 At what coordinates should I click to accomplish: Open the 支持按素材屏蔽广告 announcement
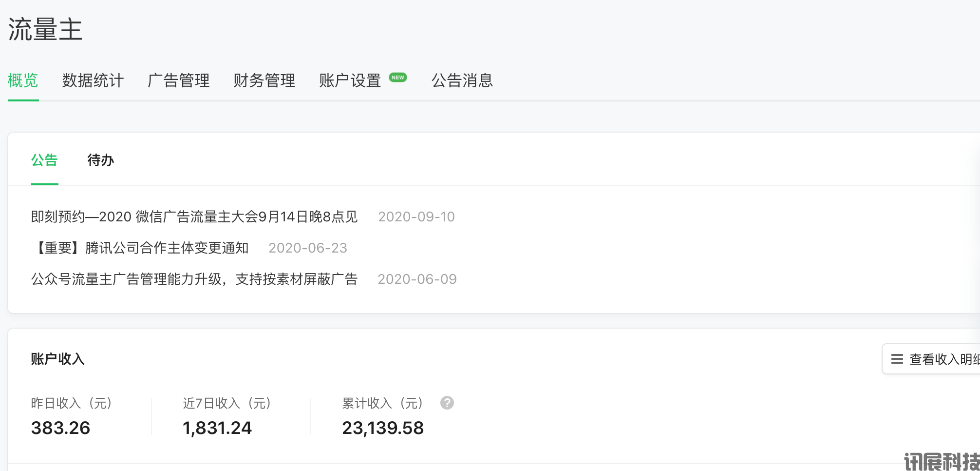[x=194, y=279]
